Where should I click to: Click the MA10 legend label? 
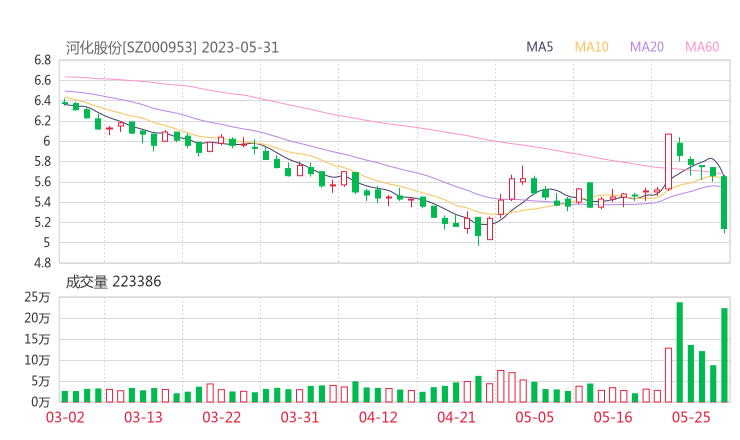click(x=591, y=47)
